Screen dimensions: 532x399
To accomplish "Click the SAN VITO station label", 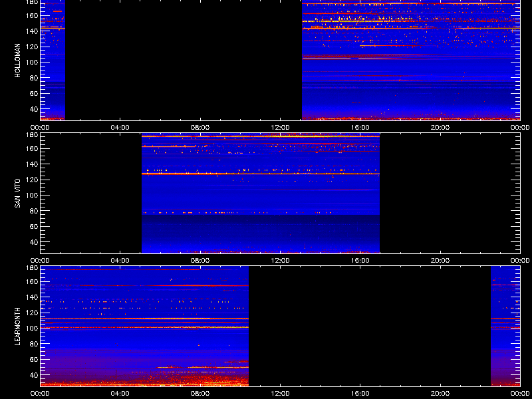I will (x=18, y=194).
